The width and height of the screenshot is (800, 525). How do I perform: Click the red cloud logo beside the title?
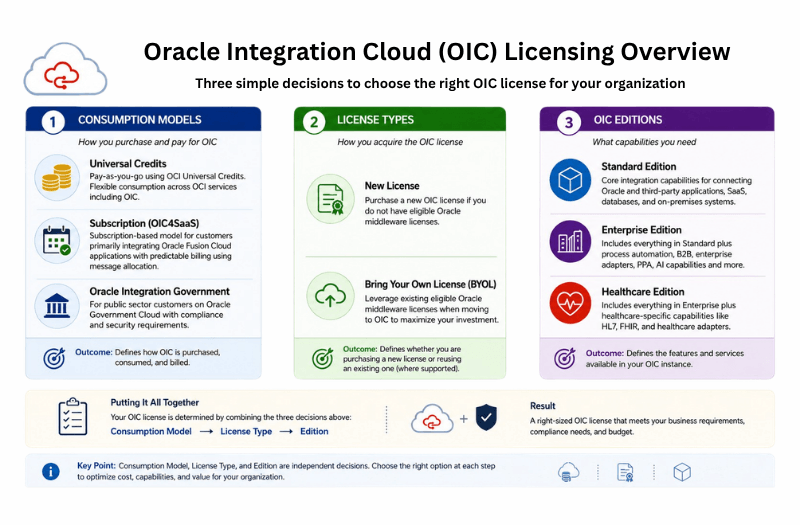point(65,70)
